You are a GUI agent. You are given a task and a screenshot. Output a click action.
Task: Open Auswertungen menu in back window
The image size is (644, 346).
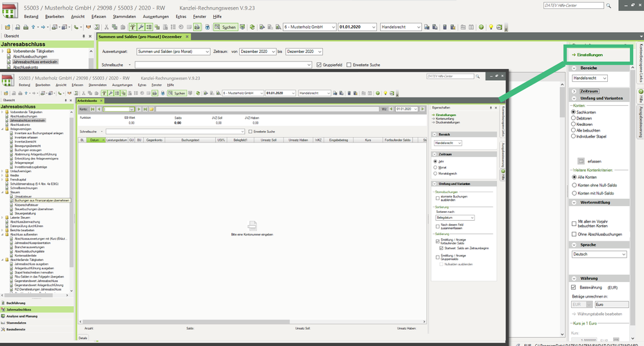(x=155, y=16)
